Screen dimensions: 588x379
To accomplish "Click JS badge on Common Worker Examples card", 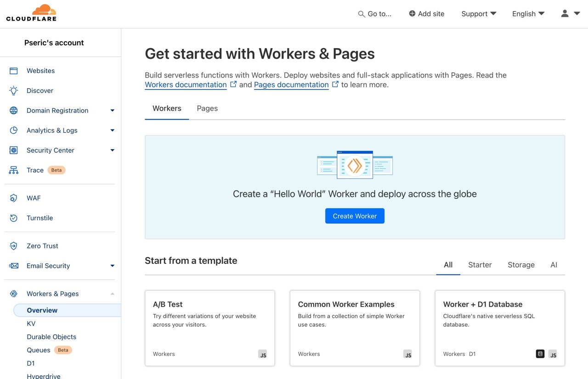I will point(408,354).
